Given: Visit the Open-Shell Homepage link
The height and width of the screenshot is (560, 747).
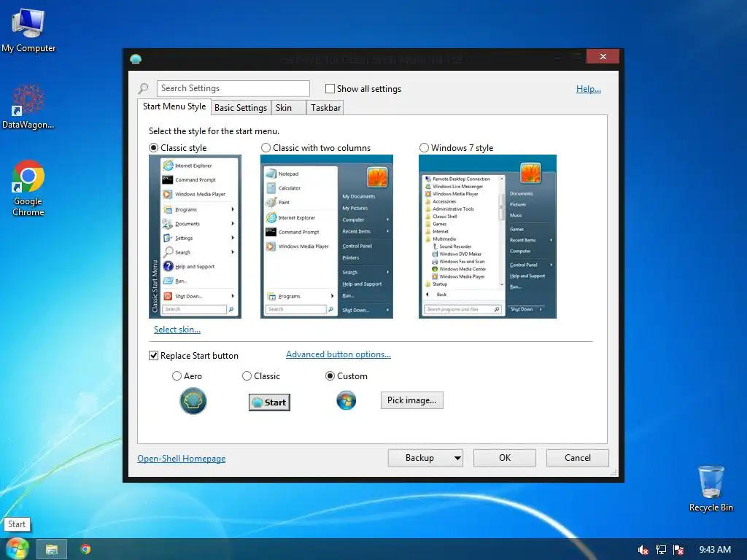Looking at the screenshot, I should coord(182,459).
